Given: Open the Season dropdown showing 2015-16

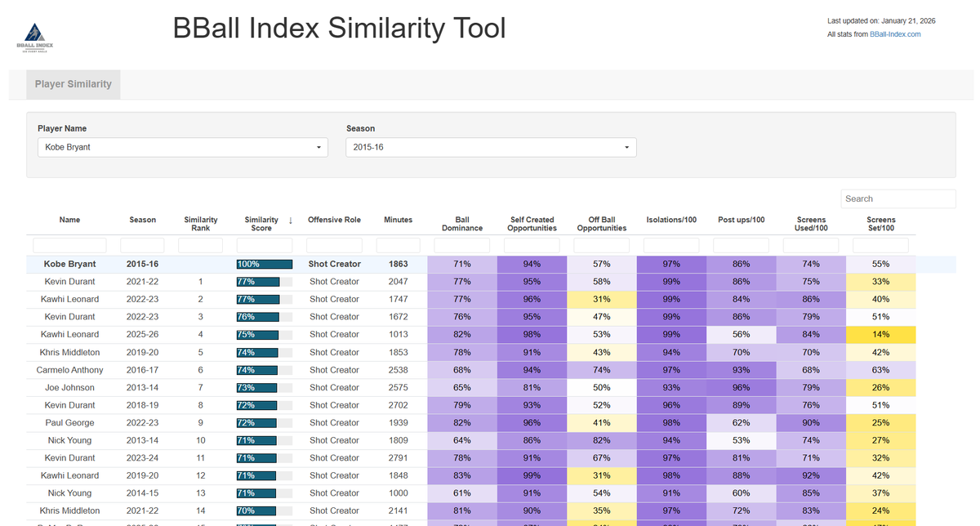Looking at the screenshot, I should [x=491, y=147].
